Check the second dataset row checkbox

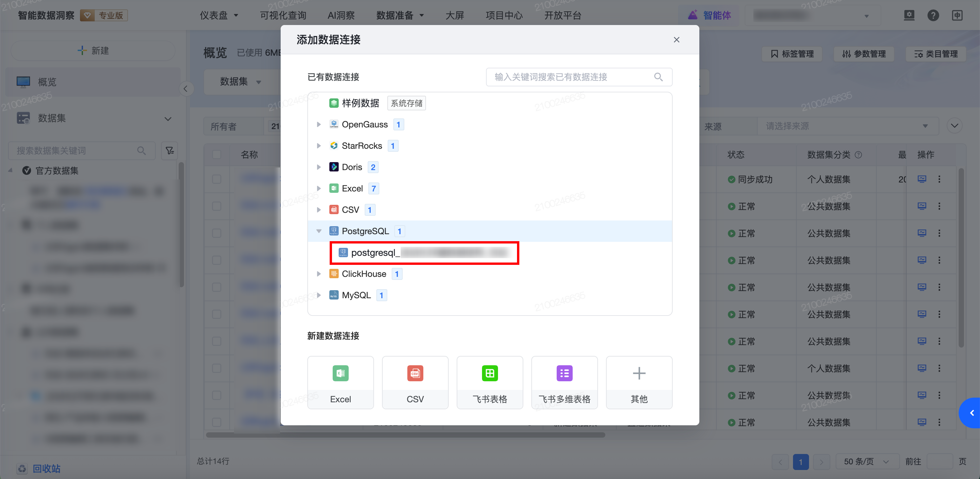217,206
